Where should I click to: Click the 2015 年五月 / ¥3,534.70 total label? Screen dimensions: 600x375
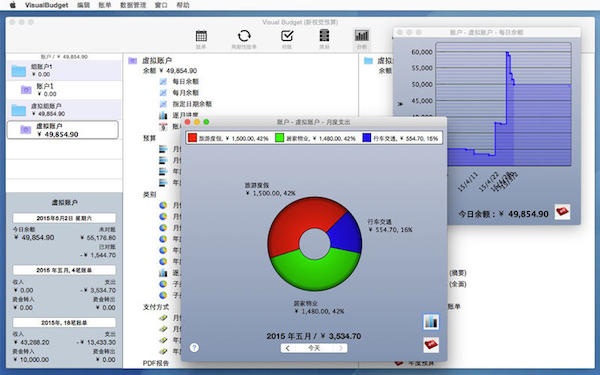tap(313, 336)
